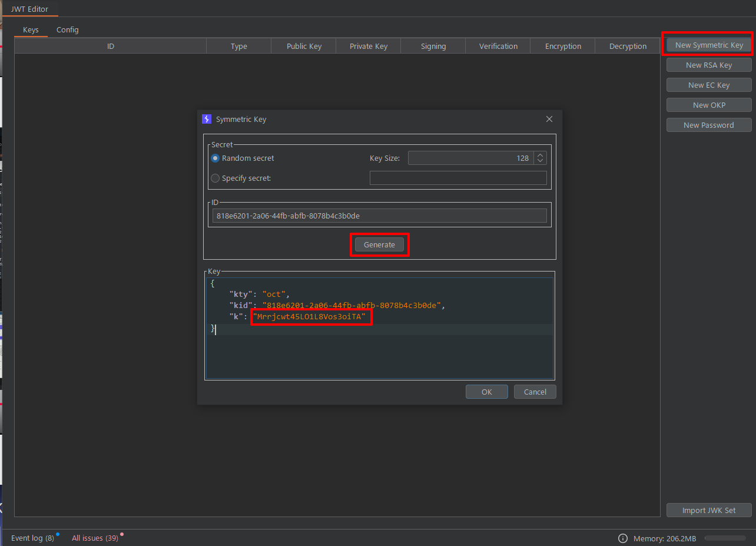Click the Import JWK Set button
The width and height of the screenshot is (756, 546).
click(x=709, y=511)
